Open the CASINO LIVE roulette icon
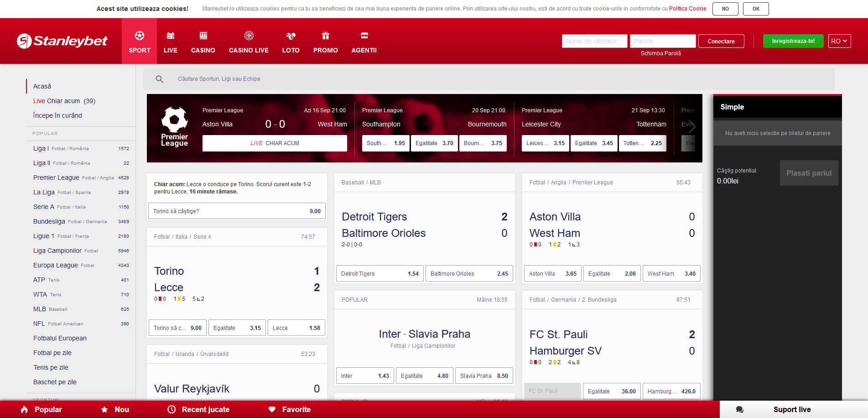 (x=249, y=36)
